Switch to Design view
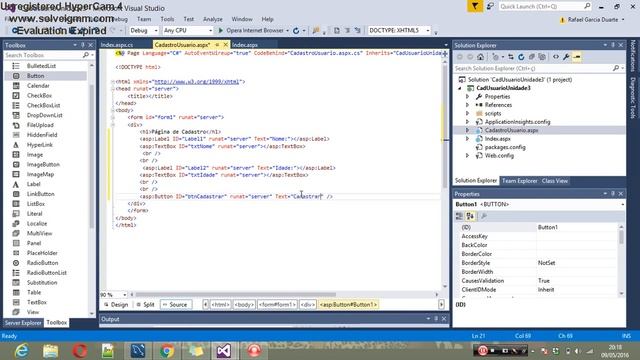Viewport: 640px width, 360px height. click(116, 304)
